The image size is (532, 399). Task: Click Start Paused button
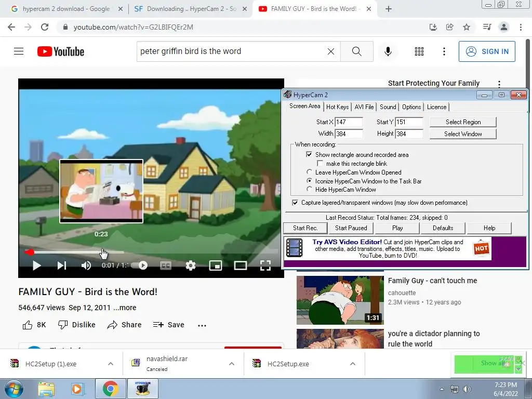351,228
